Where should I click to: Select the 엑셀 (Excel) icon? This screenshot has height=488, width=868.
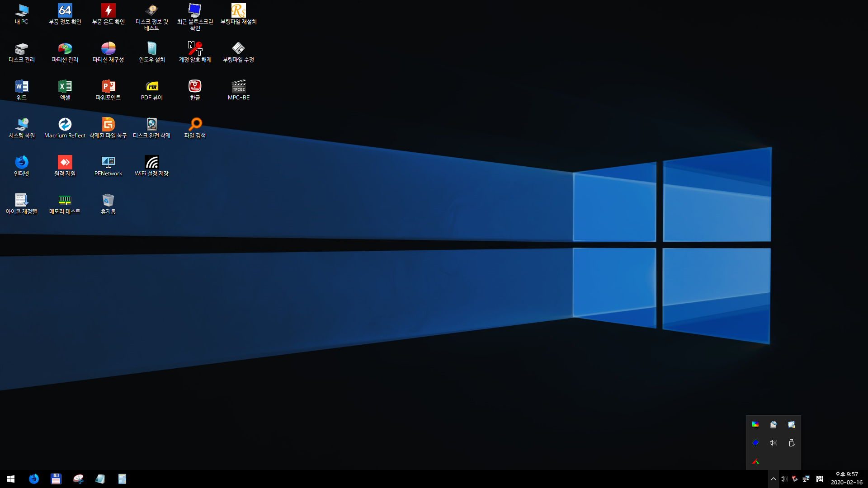click(65, 90)
